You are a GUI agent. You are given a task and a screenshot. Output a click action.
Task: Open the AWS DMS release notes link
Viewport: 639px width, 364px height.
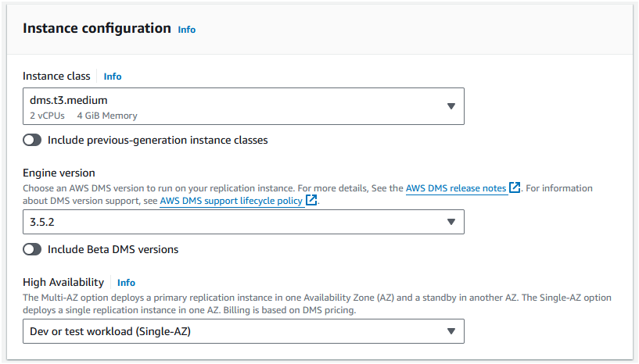click(456, 188)
